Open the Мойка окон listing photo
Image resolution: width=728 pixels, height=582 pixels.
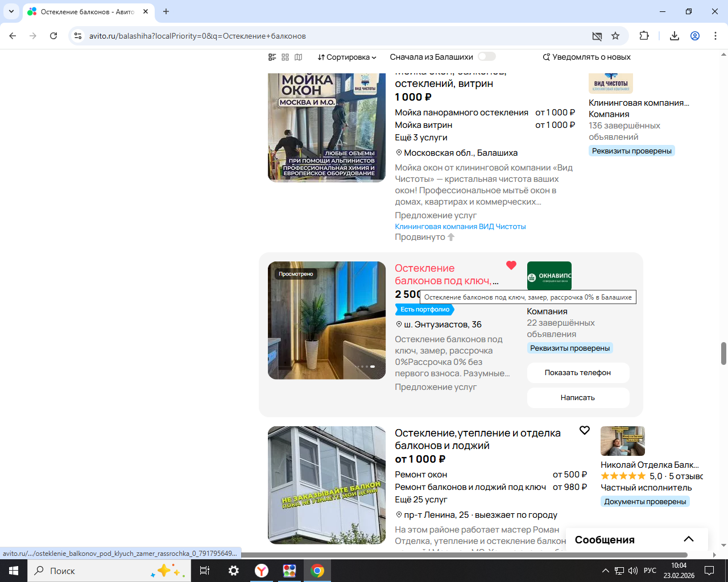(x=326, y=128)
